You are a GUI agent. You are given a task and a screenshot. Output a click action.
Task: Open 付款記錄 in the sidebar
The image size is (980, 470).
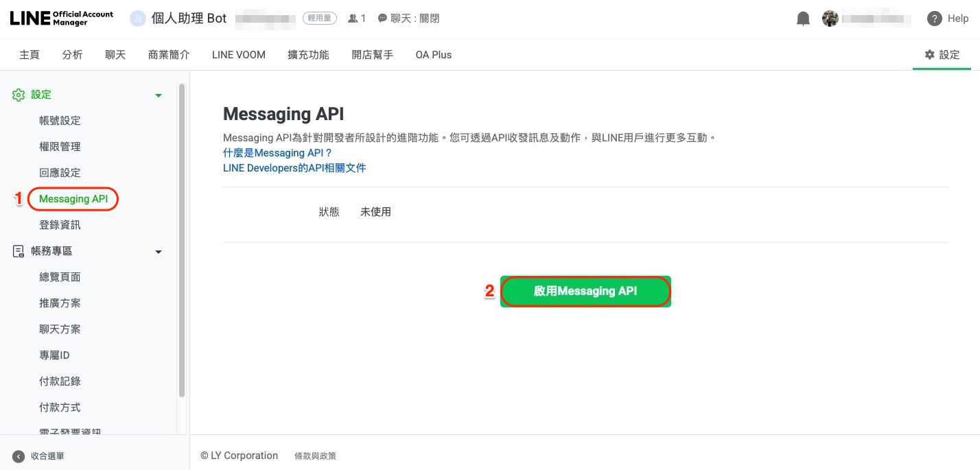point(60,381)
